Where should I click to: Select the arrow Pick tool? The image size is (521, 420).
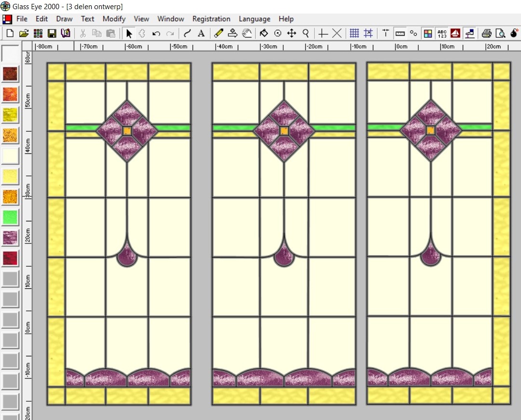129,33
